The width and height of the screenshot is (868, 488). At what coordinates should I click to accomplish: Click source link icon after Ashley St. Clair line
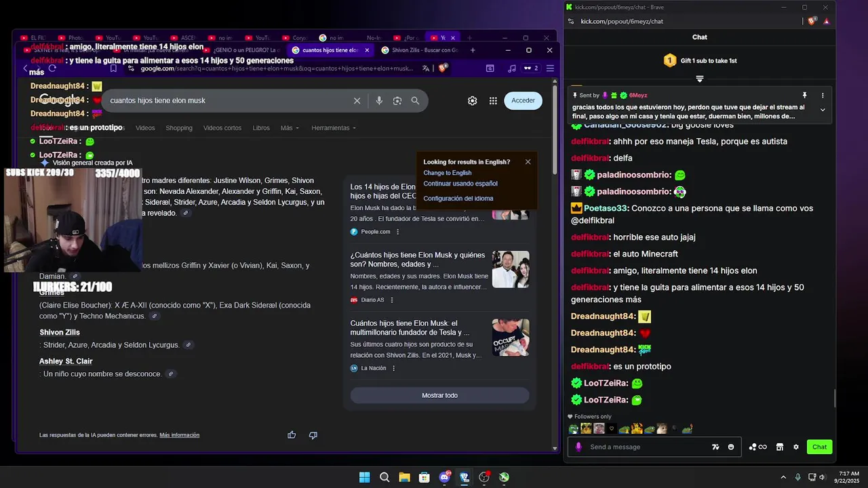[171, 374]
